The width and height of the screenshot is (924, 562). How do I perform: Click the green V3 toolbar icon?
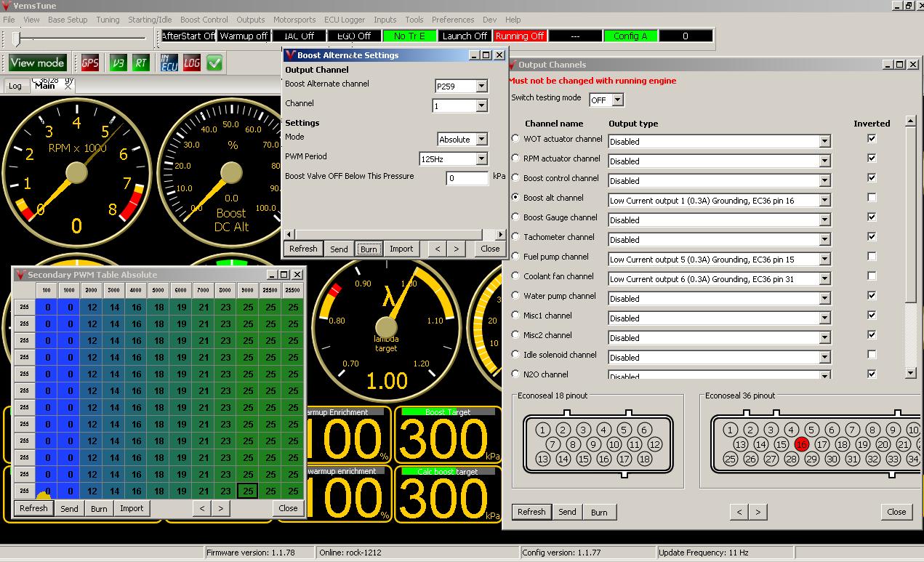click(118, 63)
